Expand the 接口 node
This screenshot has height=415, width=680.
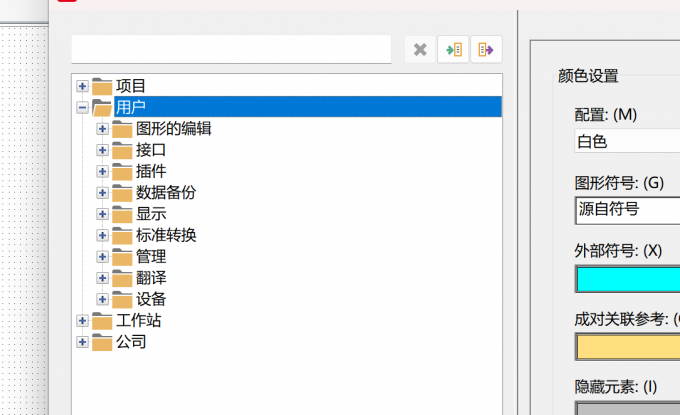[102, 150]
